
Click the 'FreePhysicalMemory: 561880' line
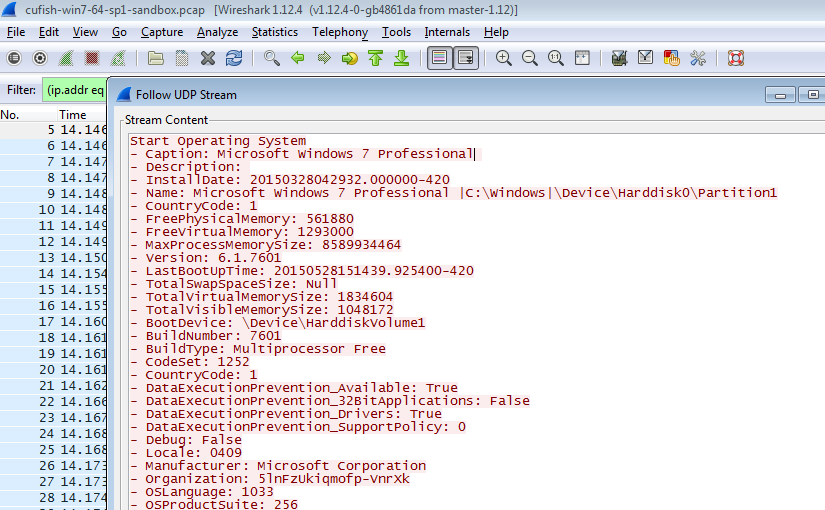tap(242, 218)
